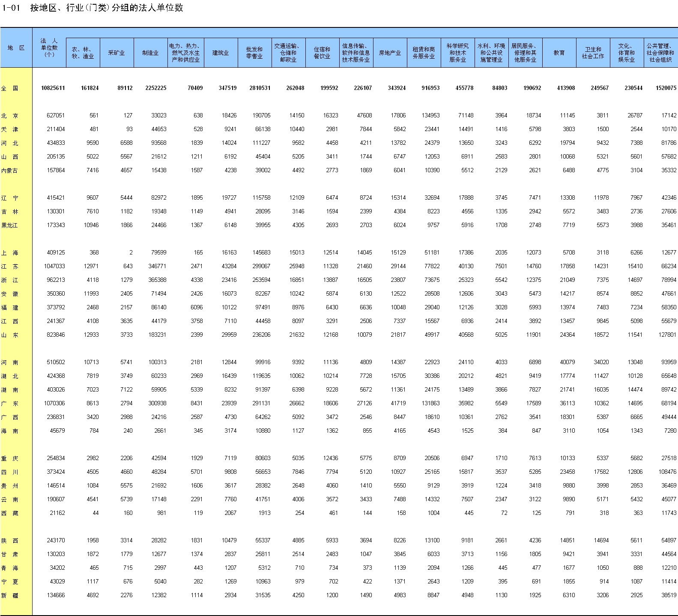Image resolution: width=678 pixels, height=616 pixels.
Task: Click the '湖北' row label
Action: [9, 376]
